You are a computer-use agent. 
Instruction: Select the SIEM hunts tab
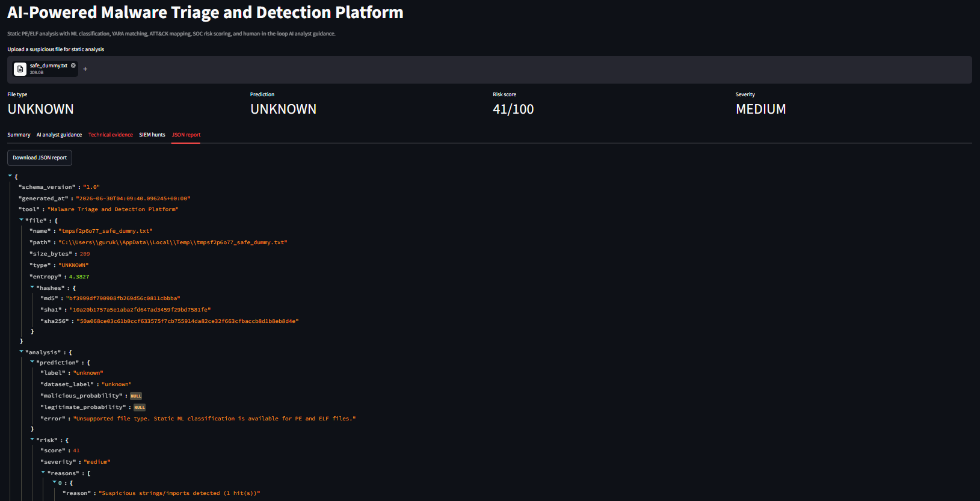tap(152, 135)
